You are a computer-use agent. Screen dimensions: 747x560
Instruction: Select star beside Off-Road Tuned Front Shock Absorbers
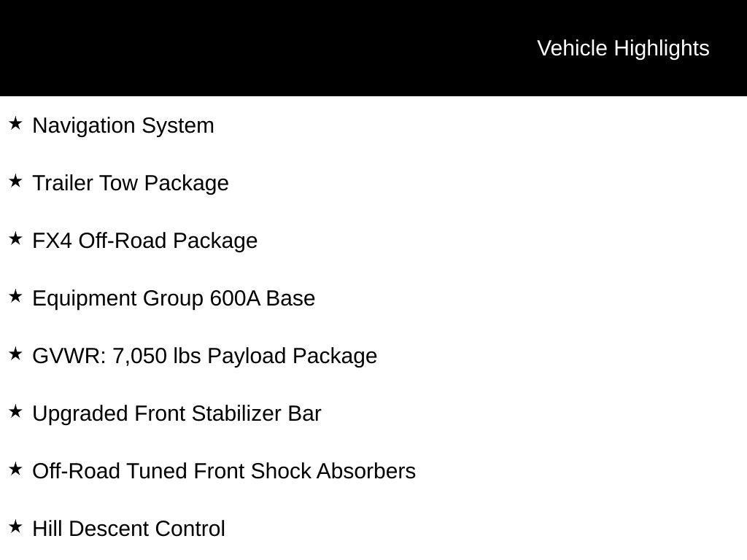[15, 470]
